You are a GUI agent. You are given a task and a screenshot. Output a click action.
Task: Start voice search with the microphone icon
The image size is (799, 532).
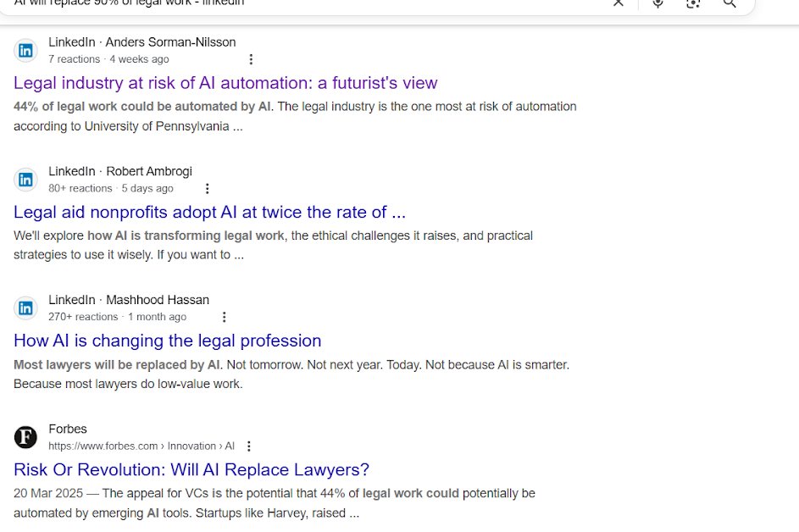[x=658, y=3]
